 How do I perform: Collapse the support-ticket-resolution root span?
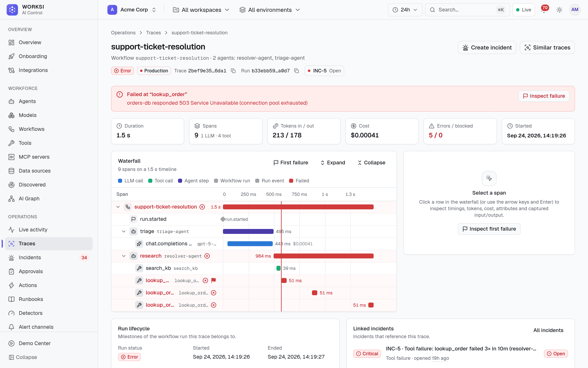pos(118,207)
